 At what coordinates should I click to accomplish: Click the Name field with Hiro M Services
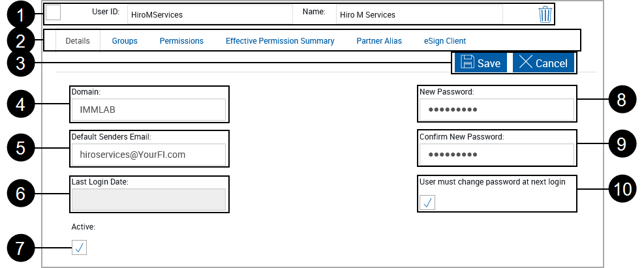tap(418, 14)
